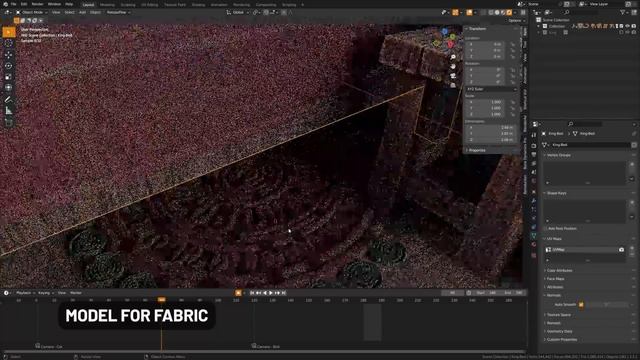Screen dimensions: 640x360
Task: Collapse the Vertex Groups panel
Action: 558,155
